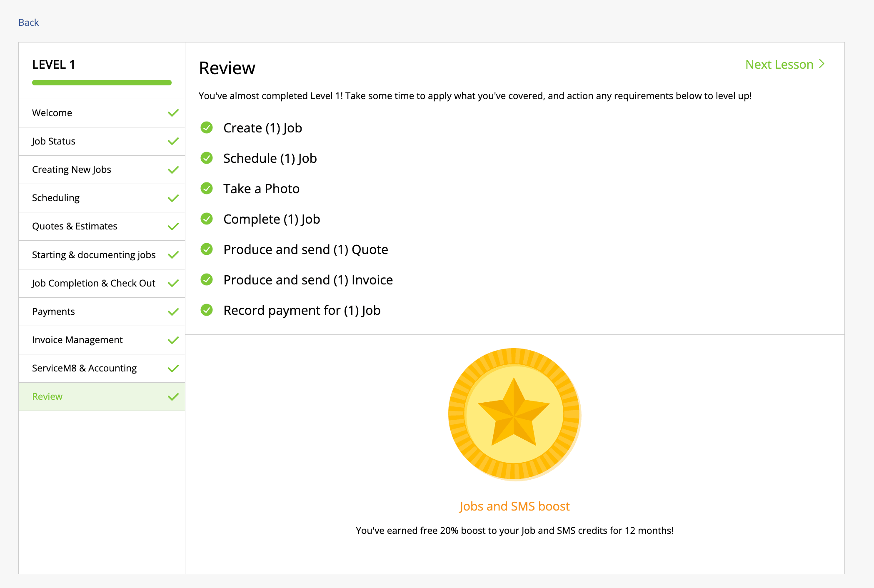Click the gold star coin badge
Viewport: 874px width, 588px height.
(x=514, y=414)
